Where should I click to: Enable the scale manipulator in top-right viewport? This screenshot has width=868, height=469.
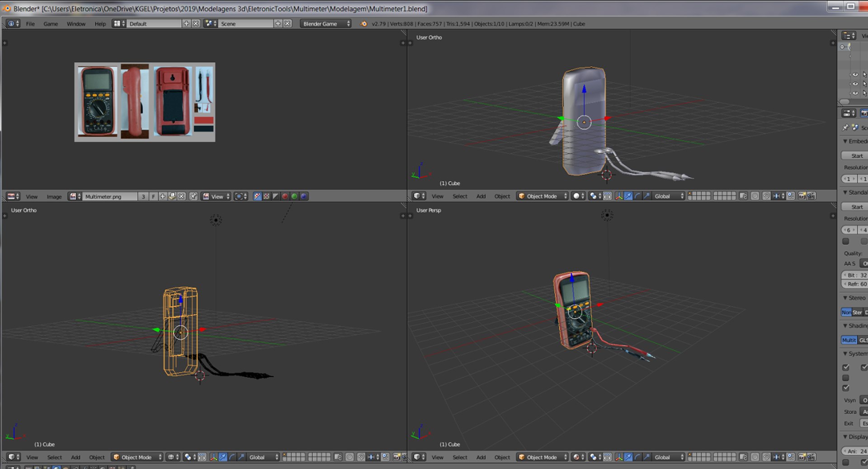647,196
